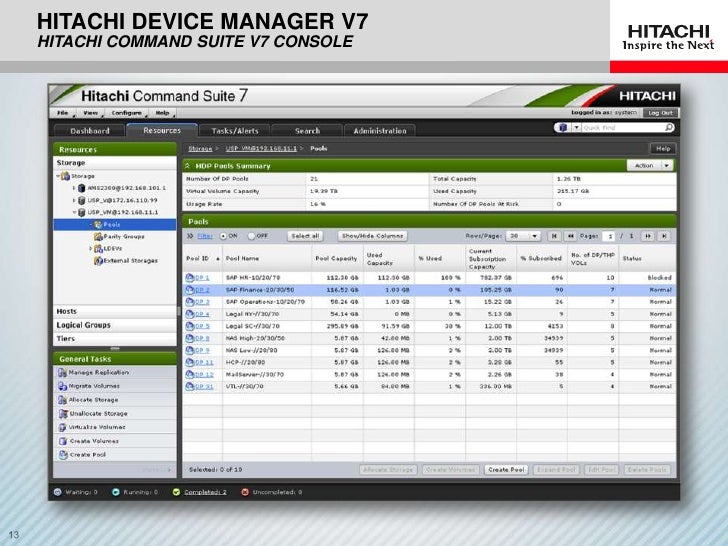Click the External Storages tree icon
The height and width of the screenshot is (546, 728).
click(98, 260)
